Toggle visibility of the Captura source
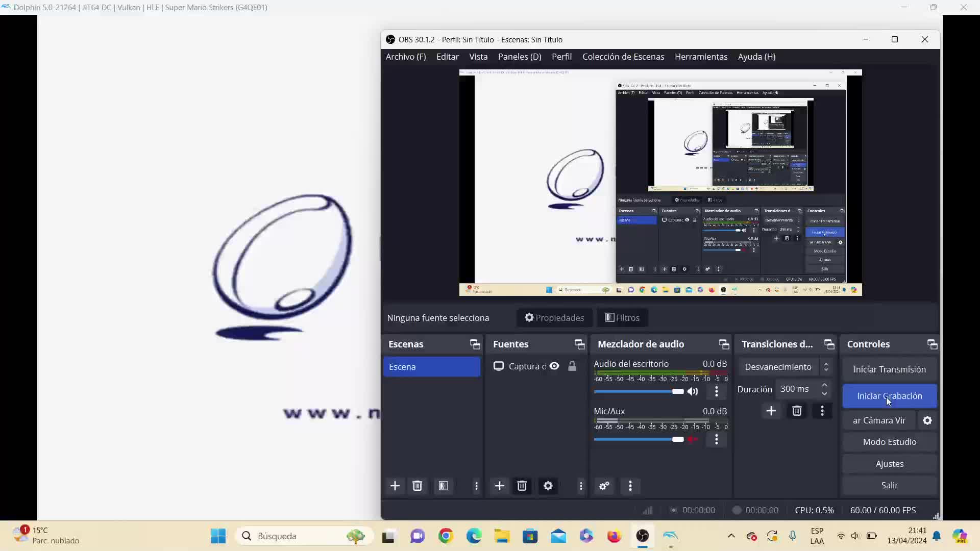 tap(554, 366)
